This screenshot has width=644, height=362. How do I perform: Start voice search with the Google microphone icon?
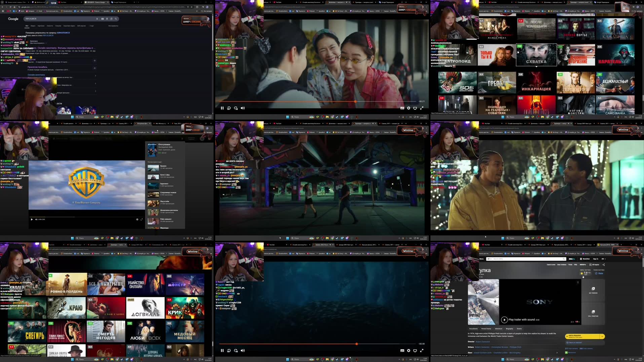click(x=107, y=19)
